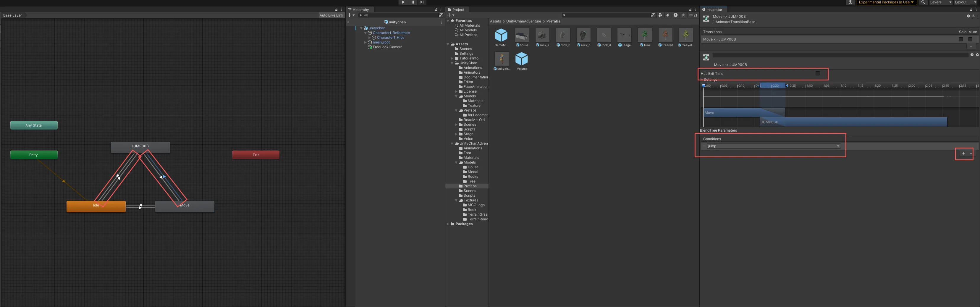Screen dimensions: 980x307
Task: Expand the mesh_root hierarchy item
Action: pos(366,42)
